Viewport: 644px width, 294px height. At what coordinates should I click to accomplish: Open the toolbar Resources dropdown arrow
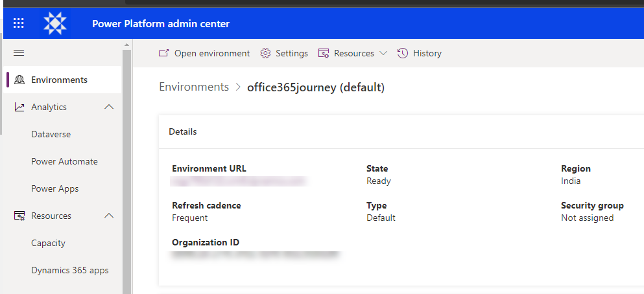pos(383,53)
